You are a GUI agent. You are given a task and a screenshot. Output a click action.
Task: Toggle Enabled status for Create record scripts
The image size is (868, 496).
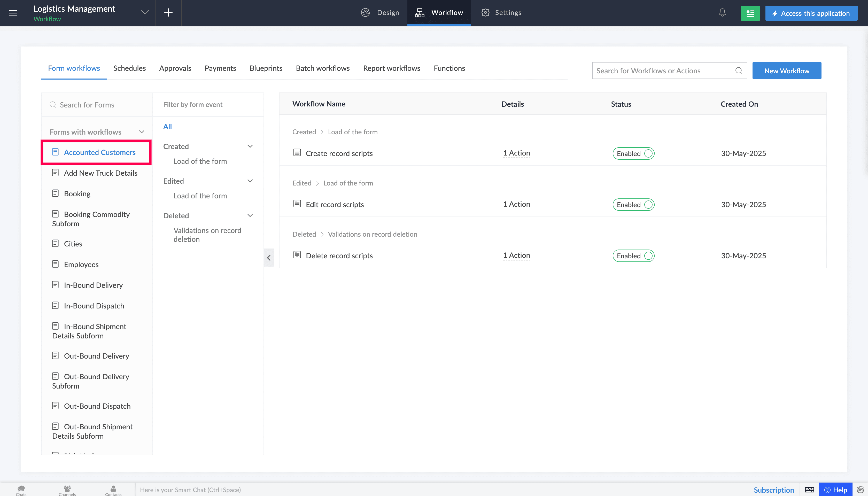tap(633, 153)
